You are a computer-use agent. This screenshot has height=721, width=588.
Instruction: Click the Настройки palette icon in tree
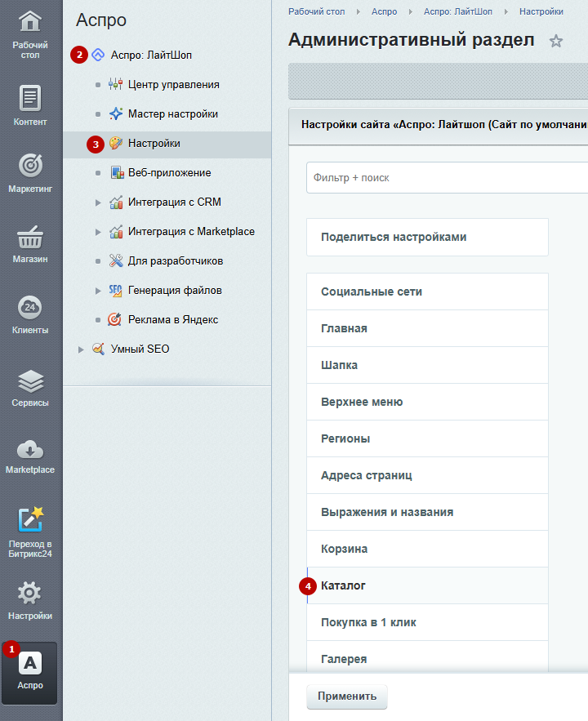[x=115, y=143]
